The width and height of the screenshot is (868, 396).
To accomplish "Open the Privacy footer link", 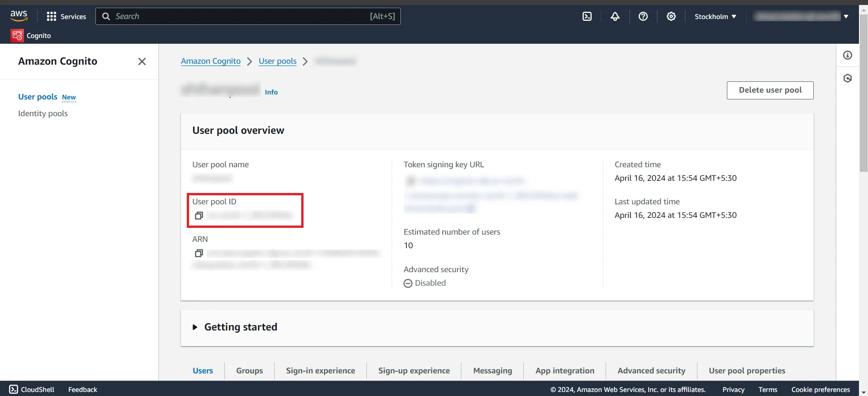I will click(733, 389).
